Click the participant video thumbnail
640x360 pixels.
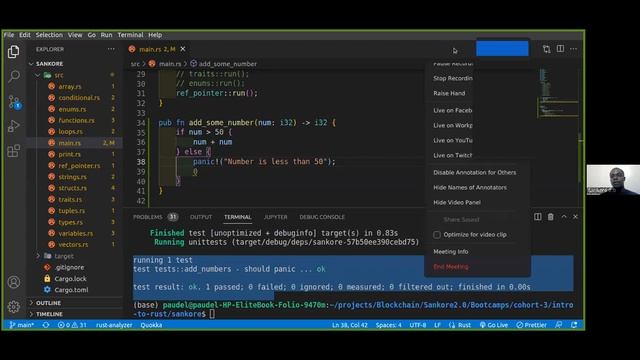613,180
